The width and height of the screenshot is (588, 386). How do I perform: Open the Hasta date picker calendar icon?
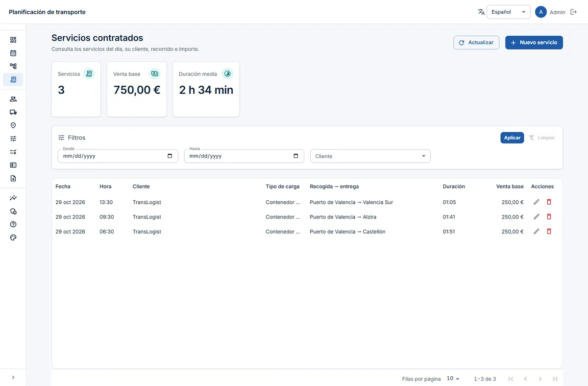[296, 156]
